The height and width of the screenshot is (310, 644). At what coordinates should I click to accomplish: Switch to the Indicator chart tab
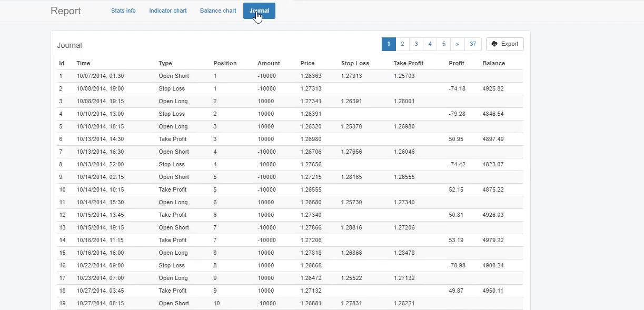168,11
